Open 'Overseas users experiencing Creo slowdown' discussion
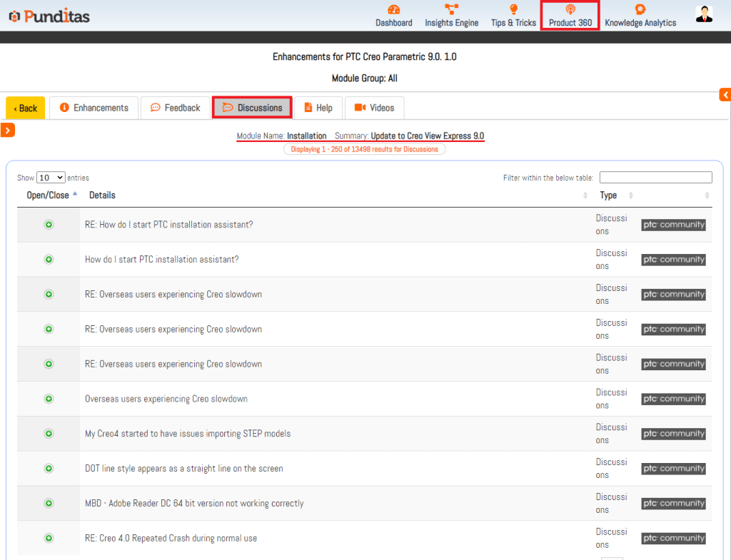731x560 pixels. [x=166, y=399]
